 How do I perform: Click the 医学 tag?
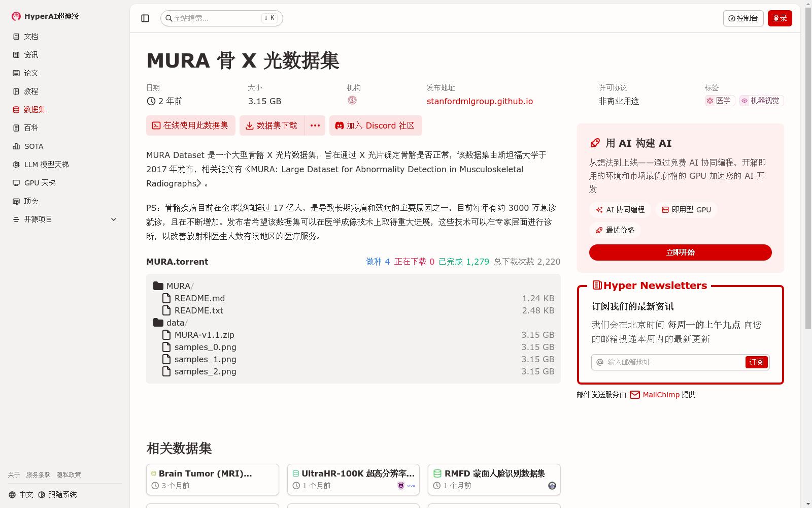click(x=720, y=101)
